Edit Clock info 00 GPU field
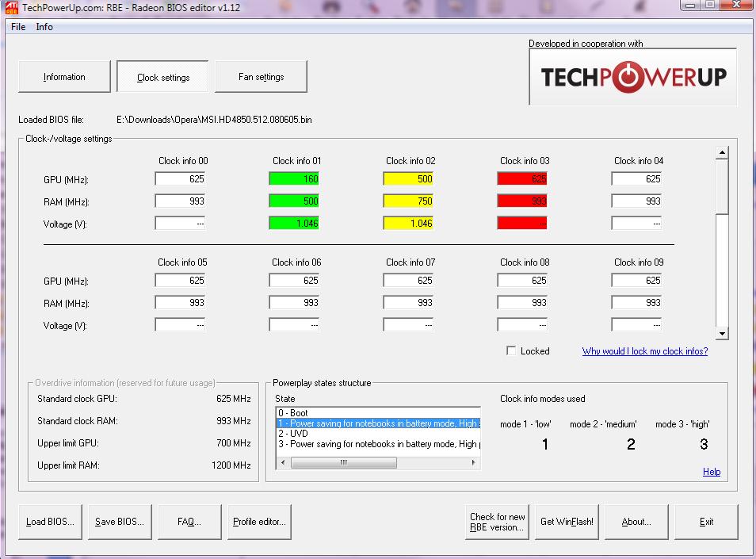 click(181, 179)
